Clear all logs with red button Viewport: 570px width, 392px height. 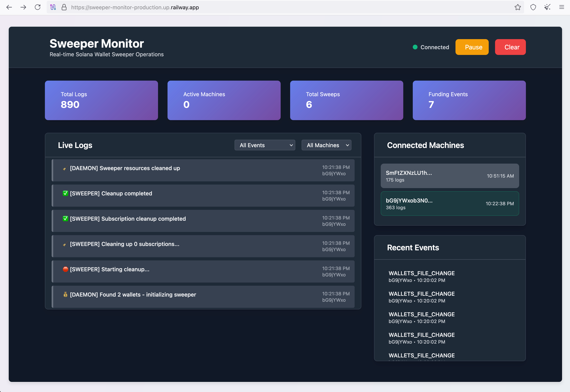pyautogui.click(x=510, y=47)
